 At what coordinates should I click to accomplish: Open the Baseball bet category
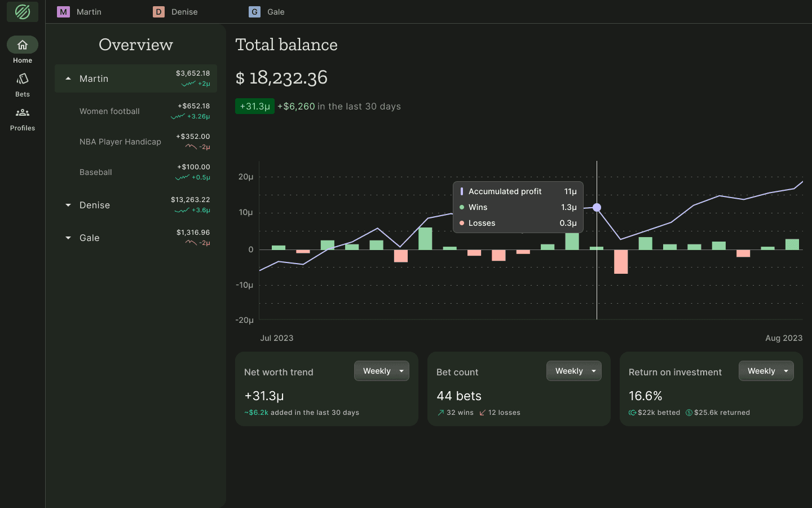pyautogui.click(x=96, y=172)
